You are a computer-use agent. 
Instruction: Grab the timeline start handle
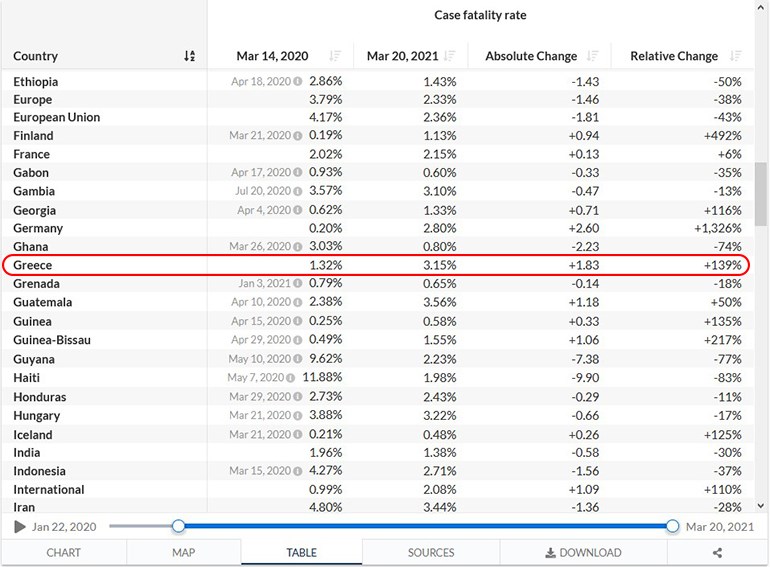point(178,526)
